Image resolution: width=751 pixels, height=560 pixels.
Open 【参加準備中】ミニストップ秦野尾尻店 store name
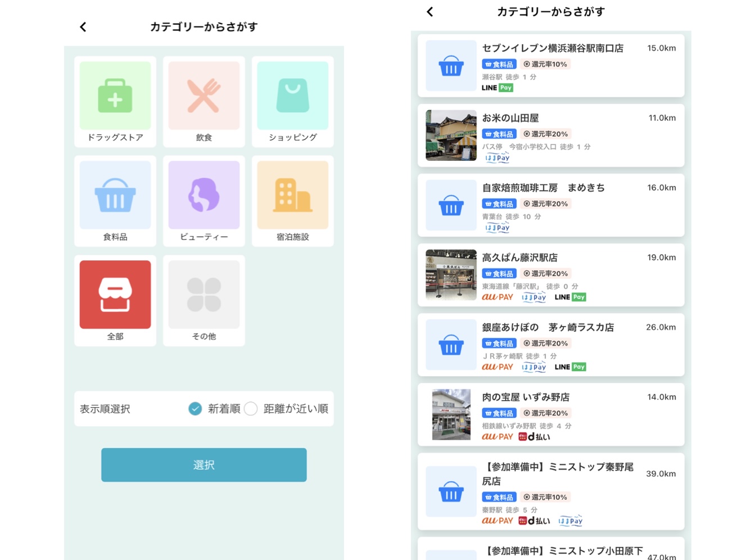558,474
